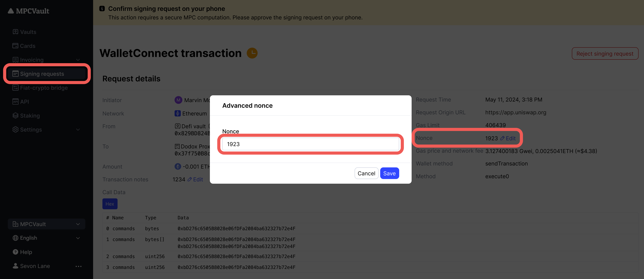Open Signing requests in sidebar
Image resolution: width=644 pixels, height=279 pixels.
42,74
